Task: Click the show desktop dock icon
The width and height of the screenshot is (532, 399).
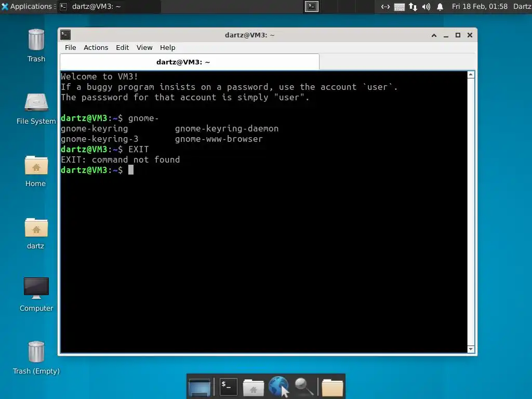Action: tap(199, 387)
